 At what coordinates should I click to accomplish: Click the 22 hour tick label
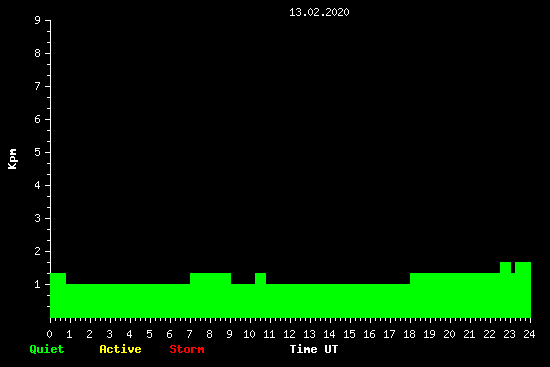pos(489,334)
